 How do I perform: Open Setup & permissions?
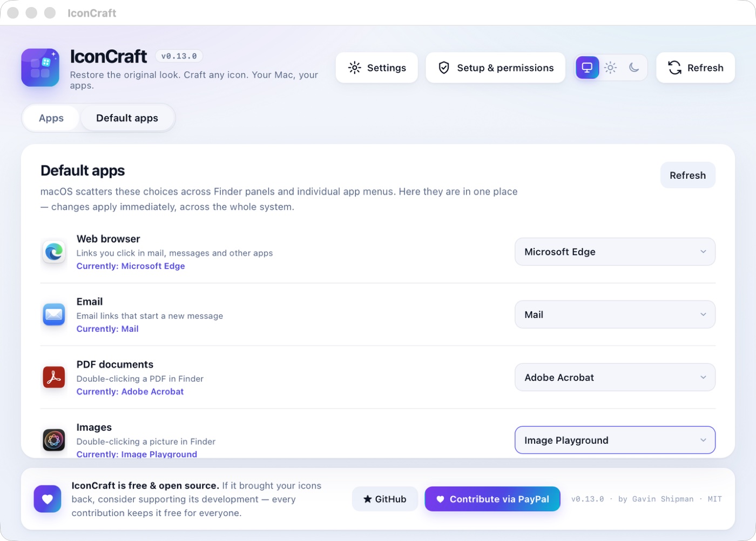pos(495,68)
